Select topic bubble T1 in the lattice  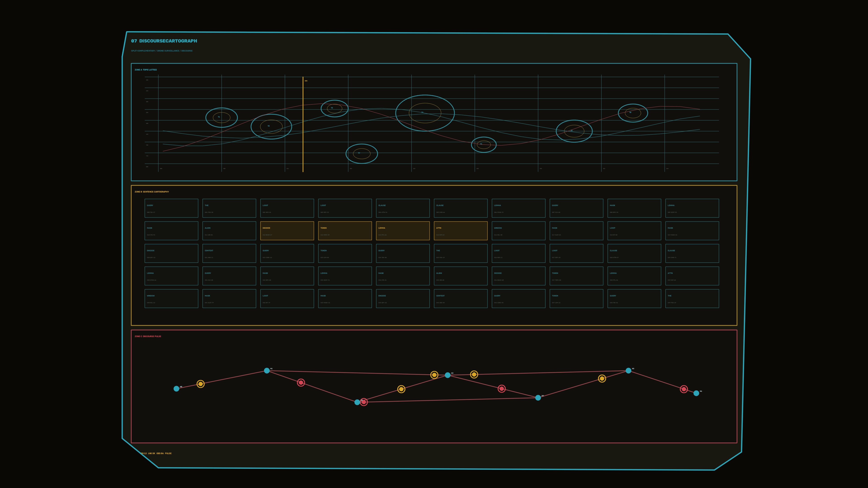click(221, 117)
